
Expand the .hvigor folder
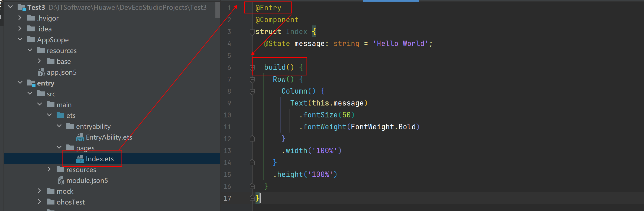point(20,18)
